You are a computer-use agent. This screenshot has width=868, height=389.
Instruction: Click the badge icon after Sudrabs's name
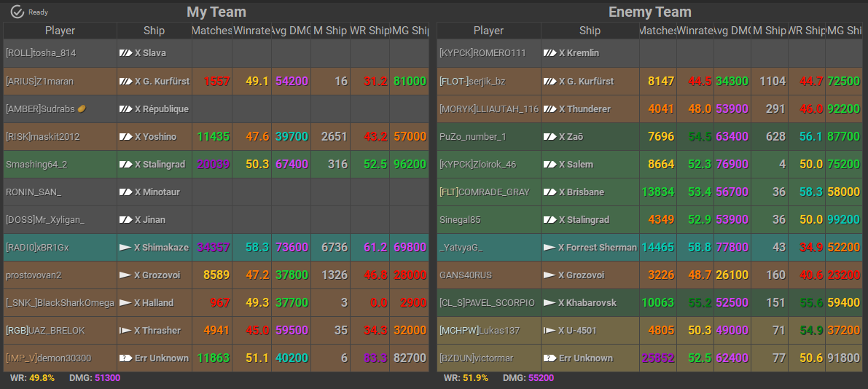click(82, 109)
